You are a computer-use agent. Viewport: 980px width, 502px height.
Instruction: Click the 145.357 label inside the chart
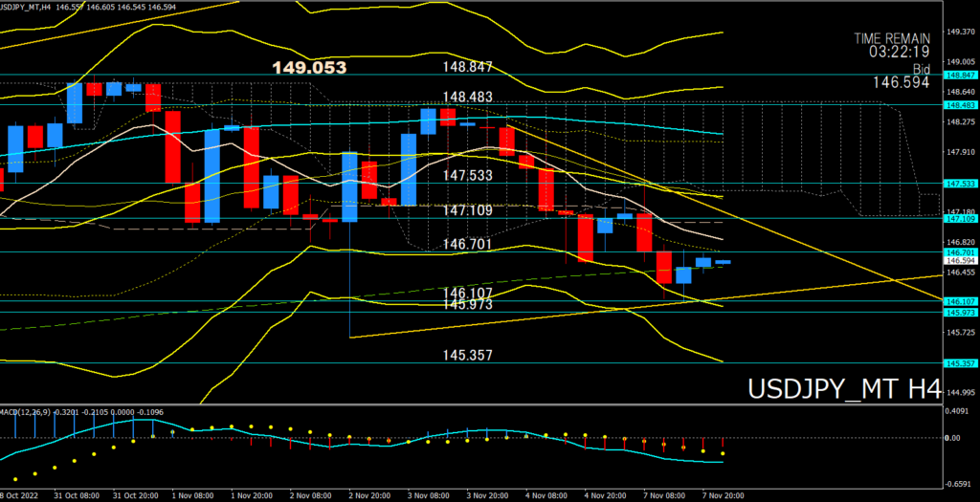(x=467, y=356)
